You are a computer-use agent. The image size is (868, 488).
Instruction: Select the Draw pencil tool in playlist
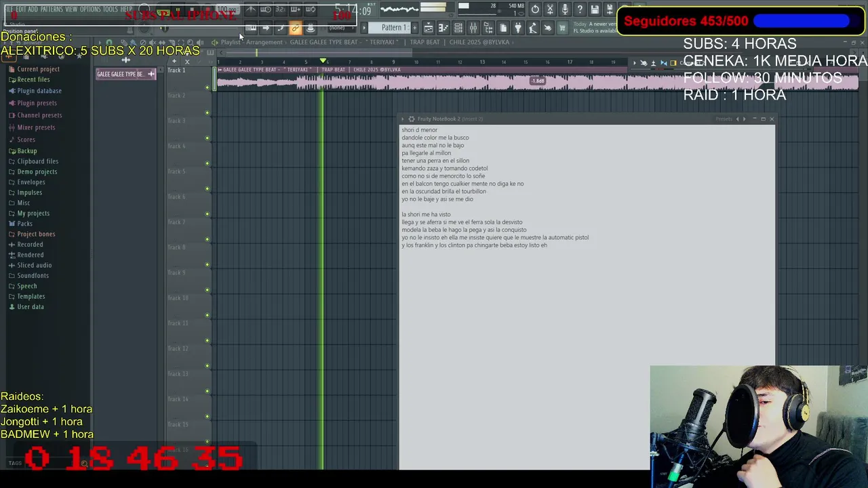(x=124, y=43)
